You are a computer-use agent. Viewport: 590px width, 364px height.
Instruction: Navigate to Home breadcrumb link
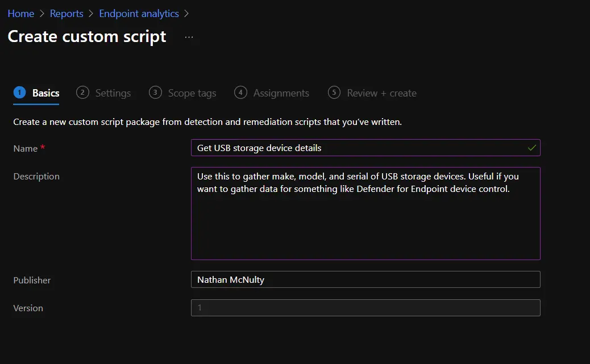pos(20,14)
